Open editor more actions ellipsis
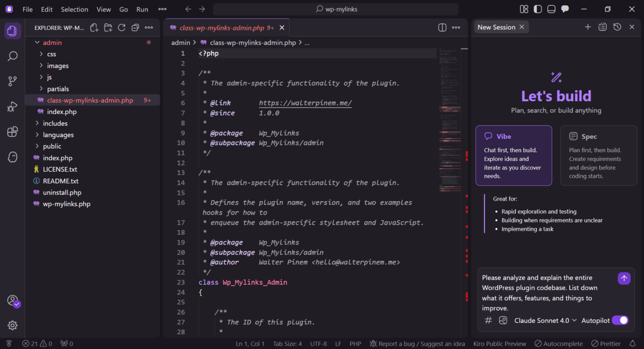 (x=456, y=27)
